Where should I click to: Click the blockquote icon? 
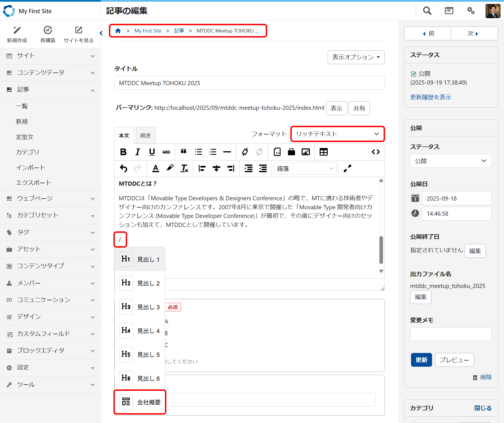(x=184, y=152)
